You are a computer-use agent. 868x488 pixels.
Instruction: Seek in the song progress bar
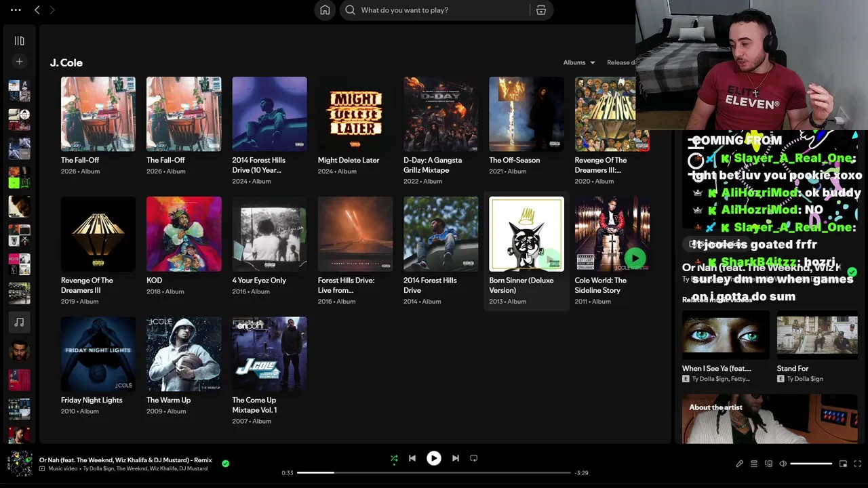434,472
